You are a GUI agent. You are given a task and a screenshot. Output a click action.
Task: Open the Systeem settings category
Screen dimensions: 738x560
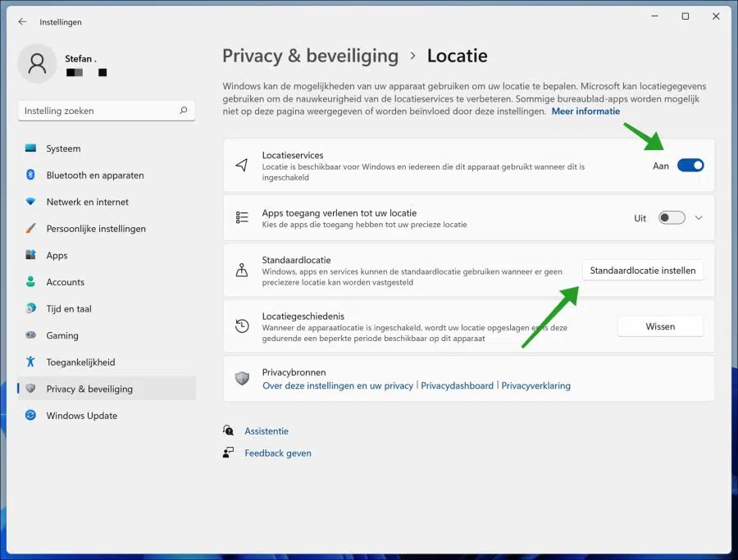pyautogui.click(x=107, y=148)
